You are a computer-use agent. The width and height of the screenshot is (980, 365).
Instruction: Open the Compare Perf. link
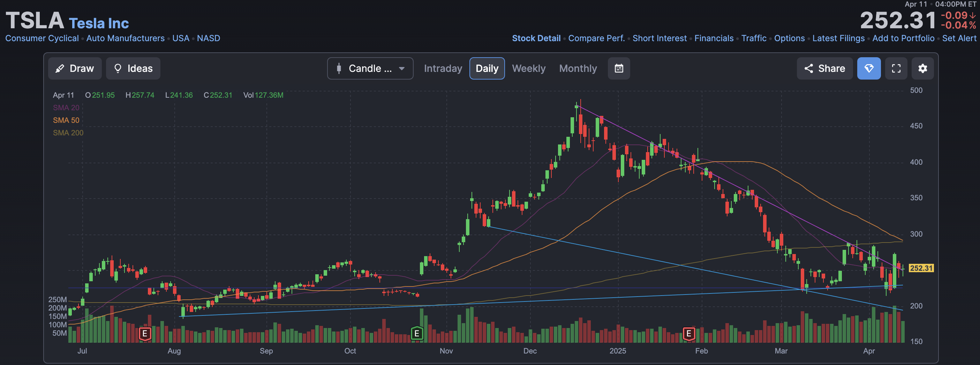pyautogui.click(x=596, y=38)
